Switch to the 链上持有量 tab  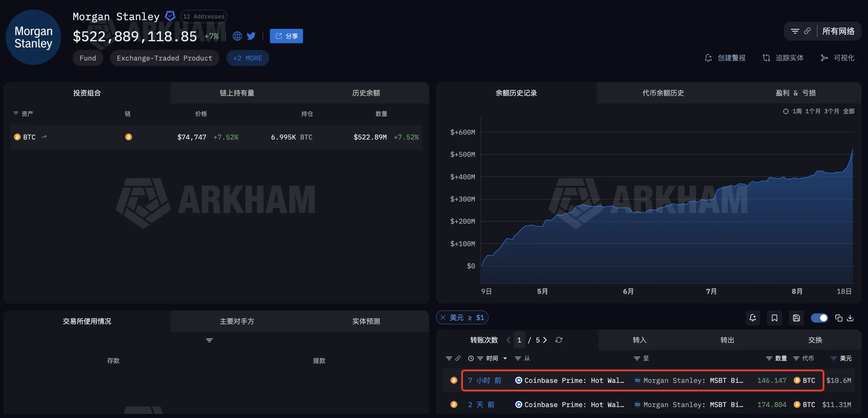click(237, 93)
